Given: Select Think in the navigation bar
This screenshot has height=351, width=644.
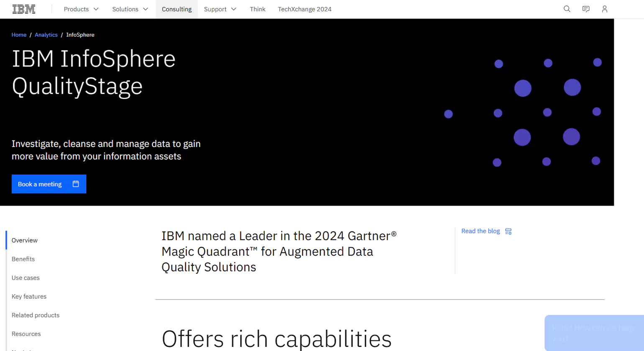Looking at the screenshot, I should [257, 9].
